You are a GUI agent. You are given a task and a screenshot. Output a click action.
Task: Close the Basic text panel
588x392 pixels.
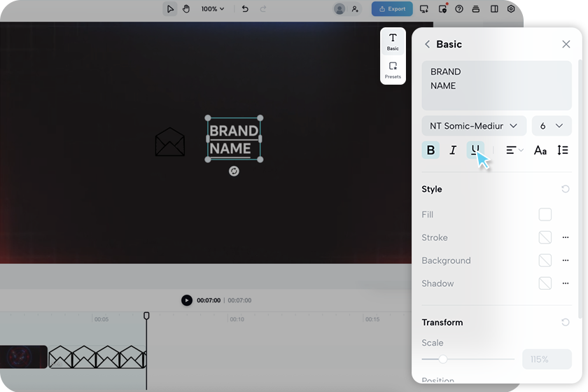566,44
